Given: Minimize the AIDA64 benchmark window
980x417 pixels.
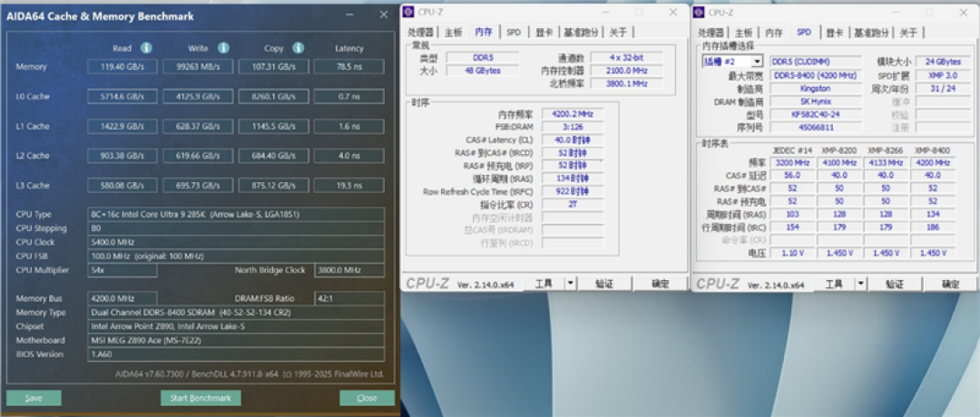Looking at the screenshot, I should 348,15.
